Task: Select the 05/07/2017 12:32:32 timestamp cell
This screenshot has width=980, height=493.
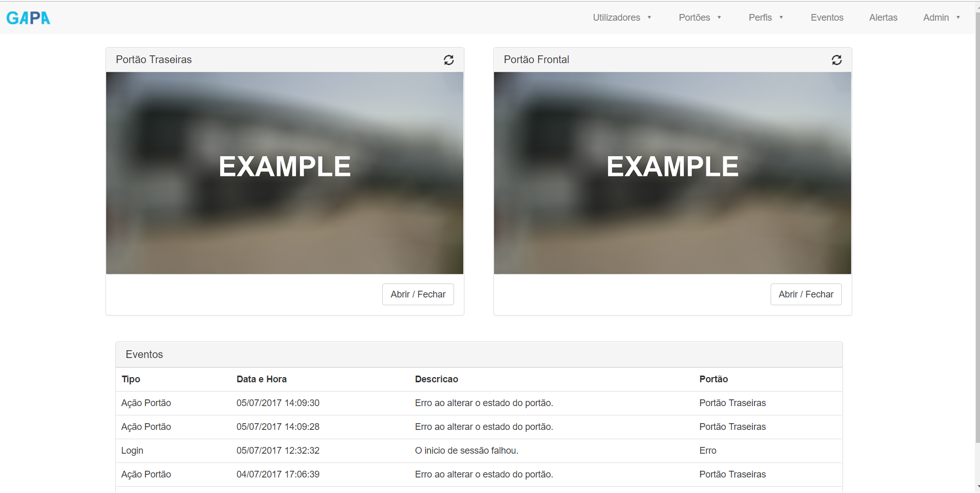Action: (x=278, y=451)
